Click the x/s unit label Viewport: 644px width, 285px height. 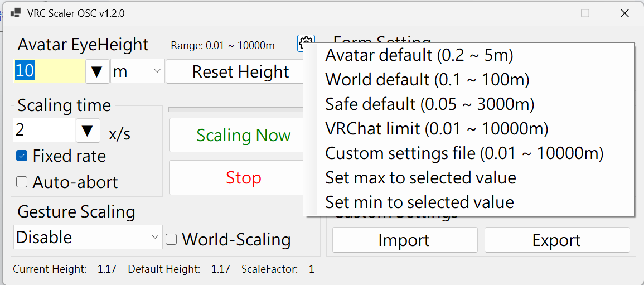pos(120,133)
